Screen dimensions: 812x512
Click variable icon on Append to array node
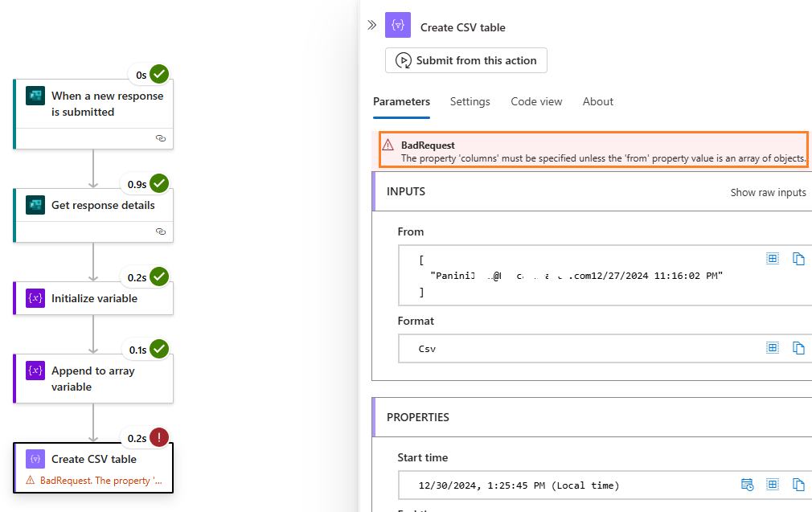click(x=35, y=371)
